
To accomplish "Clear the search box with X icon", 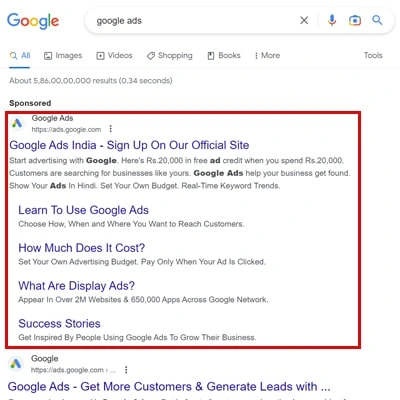I will tap(304, 20).
